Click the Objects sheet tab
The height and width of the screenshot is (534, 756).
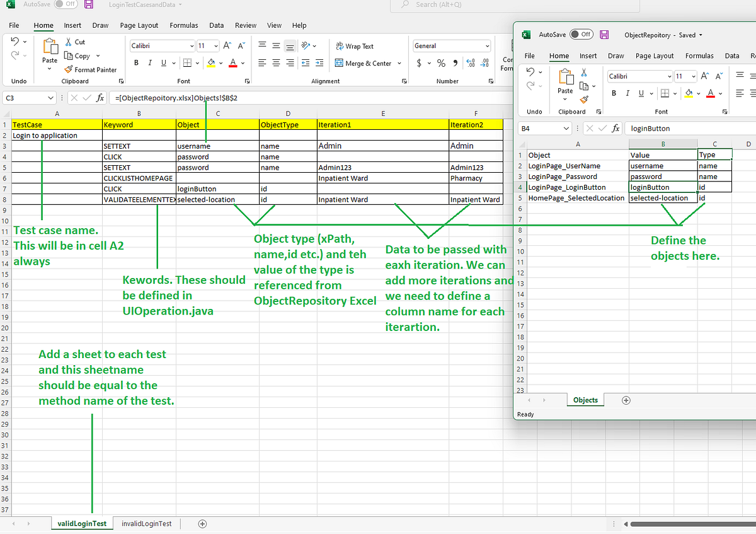tap(585, 400)
